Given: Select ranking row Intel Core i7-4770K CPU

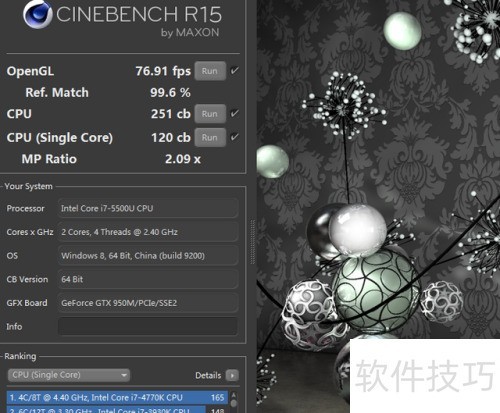Looking at the screenshot, I should click(x=117, y=397).
